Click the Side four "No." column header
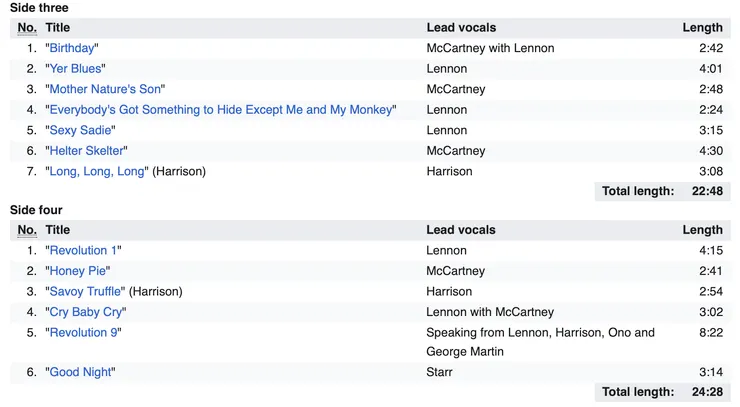The image size is (740, 407). tap(27, 230)
